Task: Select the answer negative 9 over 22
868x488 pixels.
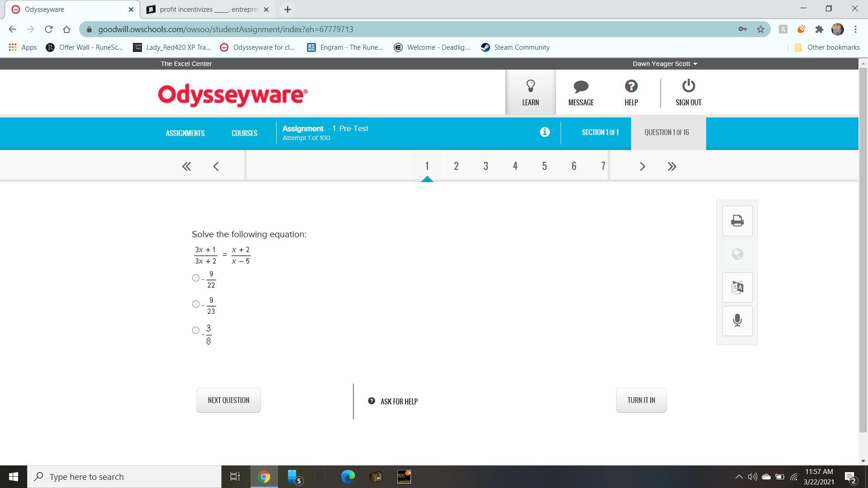Action: pyautogui.click(x=196, y=278)
